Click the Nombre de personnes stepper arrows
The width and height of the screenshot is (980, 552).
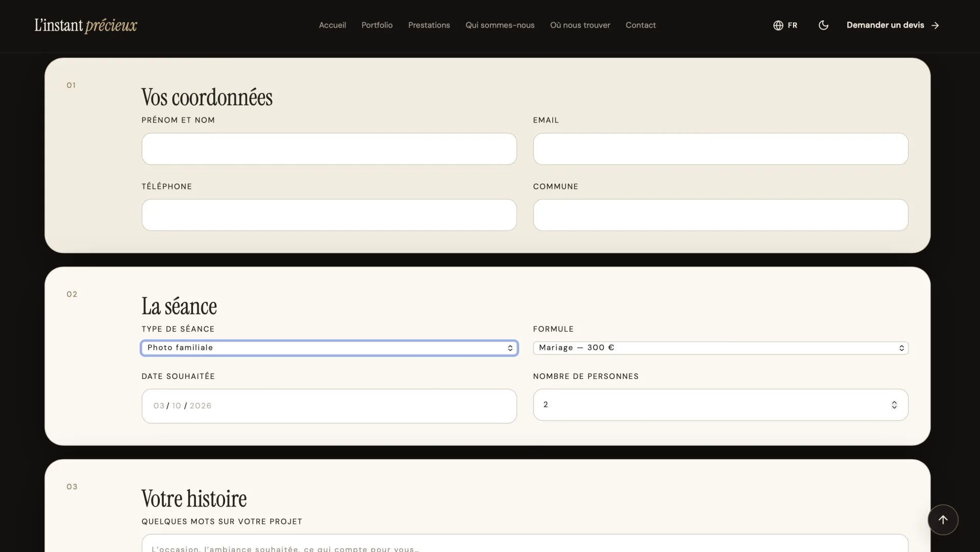(x=894, y=405)
